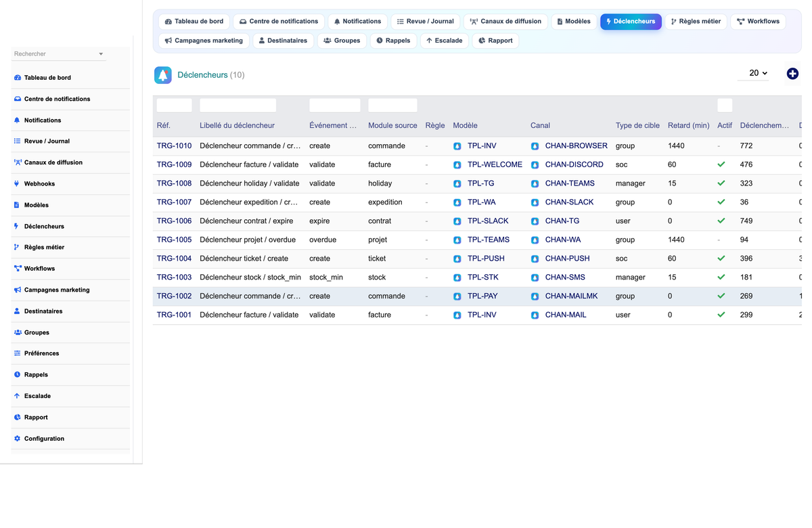The image size is (812, 528).
Task: Open the Actif column filter box
Action: [x=725, y=106]
